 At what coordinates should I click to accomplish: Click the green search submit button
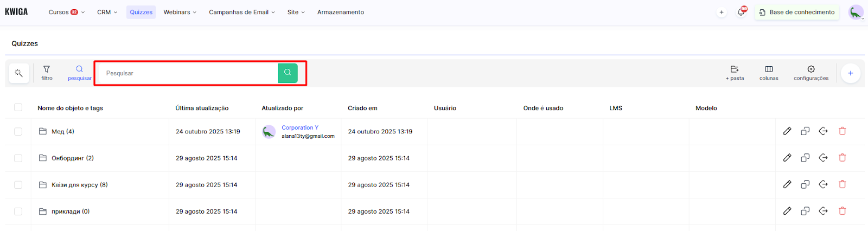tap(288, 73)
